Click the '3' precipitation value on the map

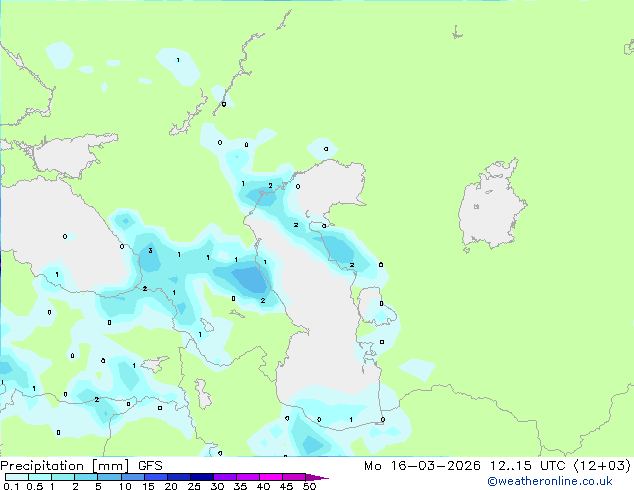[x=150, y=251]
